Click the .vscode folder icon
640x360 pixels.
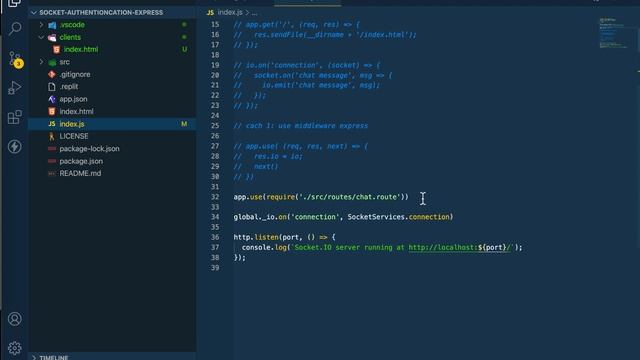click(52, 25)
